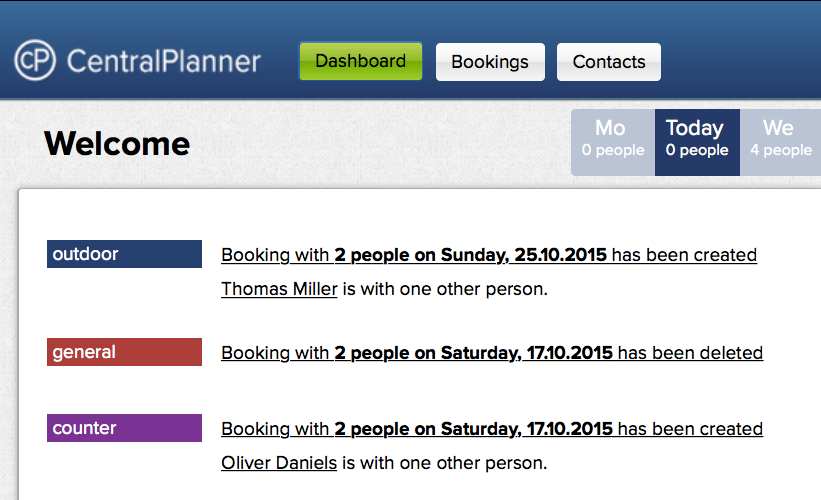The width and height of the screenshot is (821, 500).
Task: Click the Welcome heading
Action: (117, 144)
